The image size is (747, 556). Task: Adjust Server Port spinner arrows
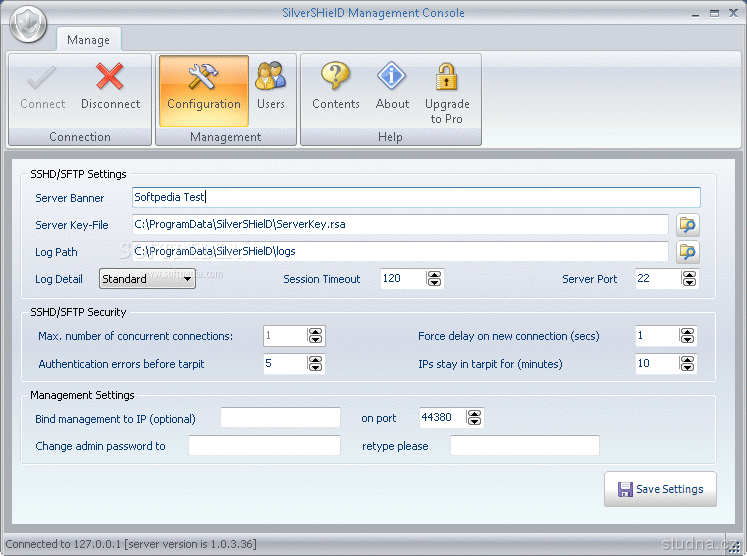pos(687,279)
